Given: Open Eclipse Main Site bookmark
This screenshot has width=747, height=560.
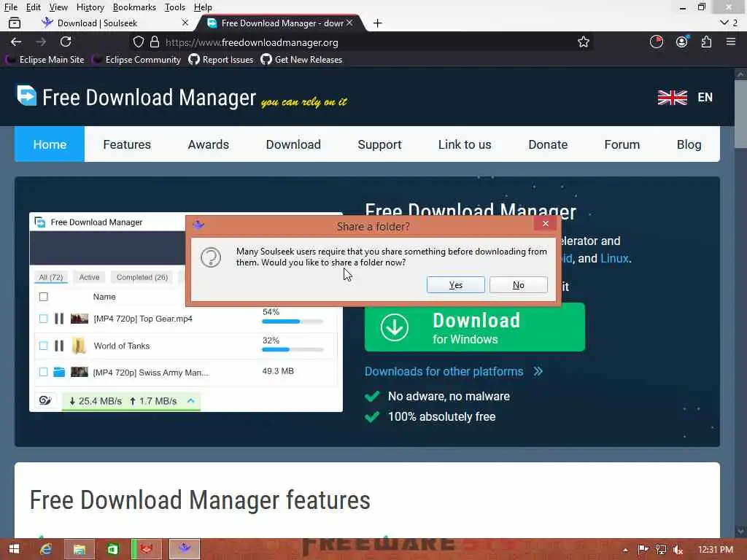Looking at the screenshot, I should pos(45,60).
